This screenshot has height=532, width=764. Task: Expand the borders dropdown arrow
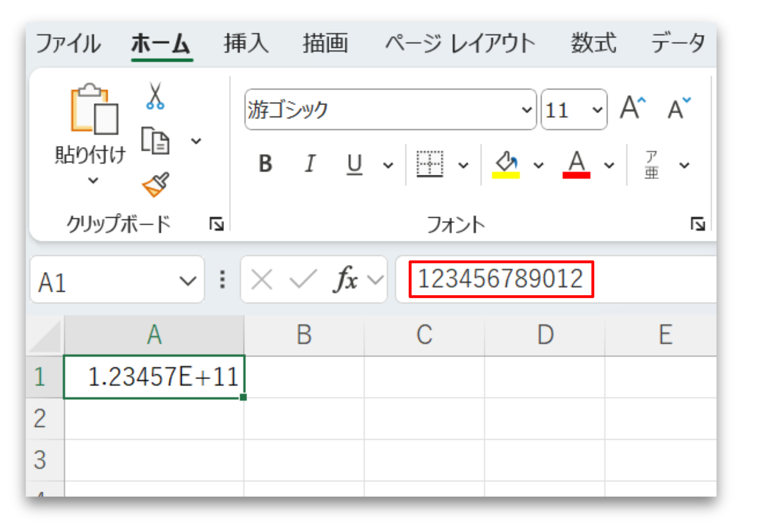click(x=464, y=165)
